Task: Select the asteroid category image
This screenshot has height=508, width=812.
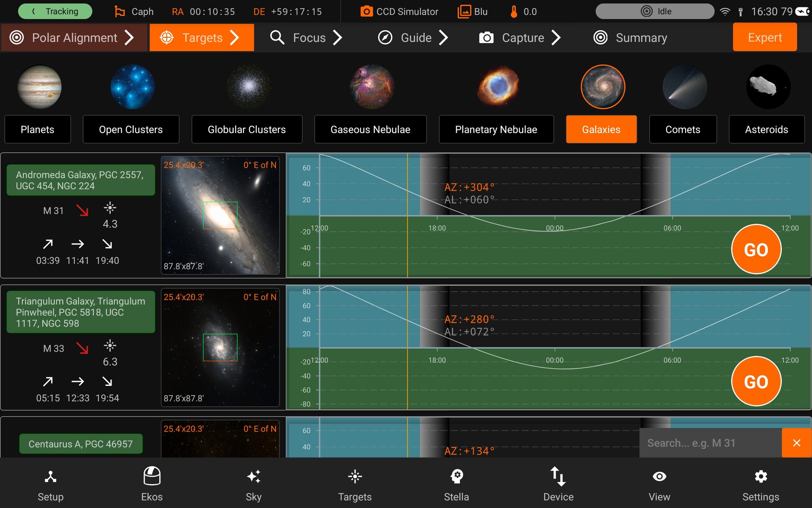Action: [x=768, y=87]
